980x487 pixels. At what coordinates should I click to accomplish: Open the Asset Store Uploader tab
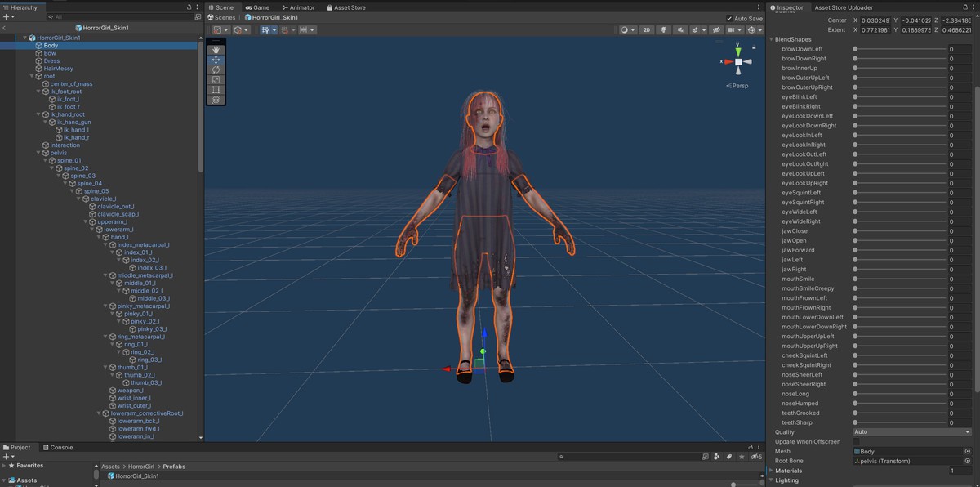pos(844,7)
